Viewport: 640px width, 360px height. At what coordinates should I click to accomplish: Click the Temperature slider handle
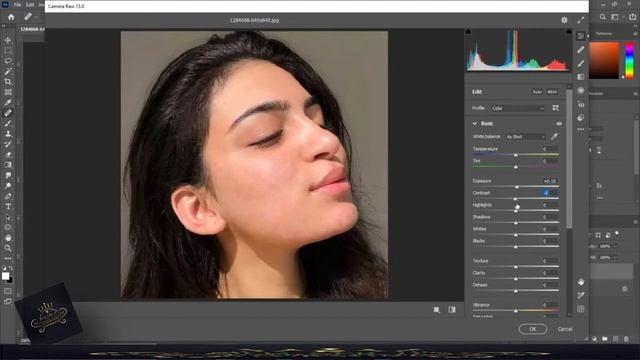[516, 155]
